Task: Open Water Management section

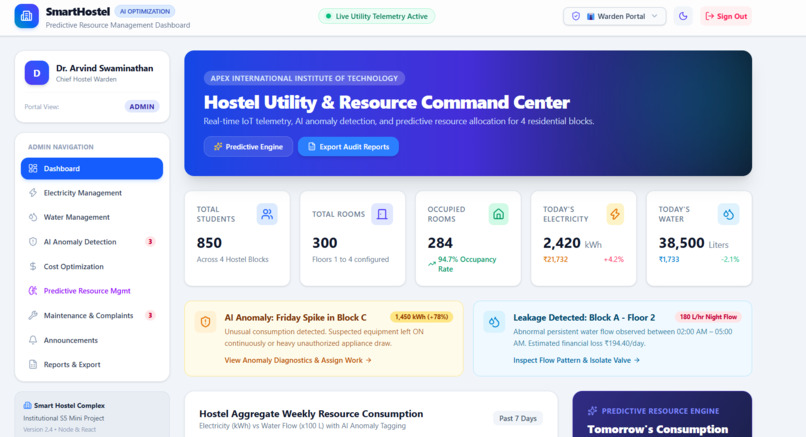Action: click(x=92, y=217)
